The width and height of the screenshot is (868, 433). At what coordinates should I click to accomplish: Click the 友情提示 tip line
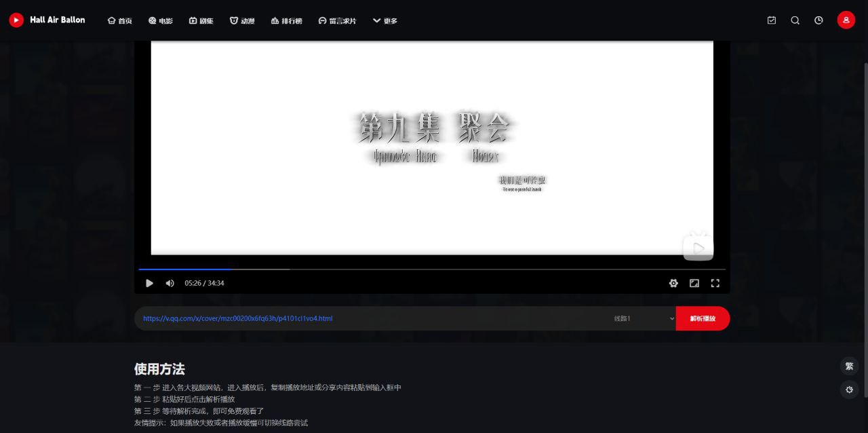tap(221, 422)
